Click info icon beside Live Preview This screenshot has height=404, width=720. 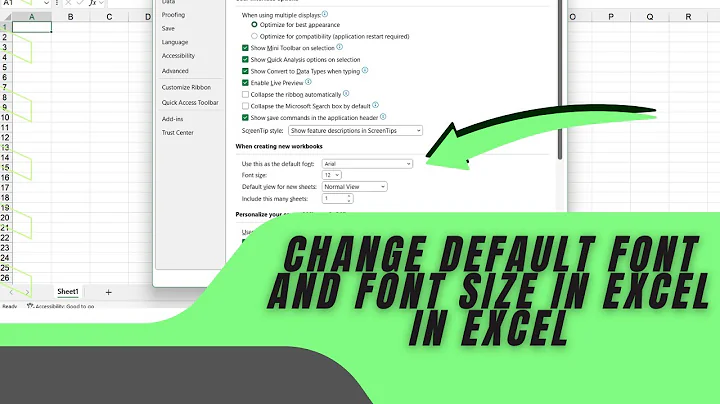308,82
